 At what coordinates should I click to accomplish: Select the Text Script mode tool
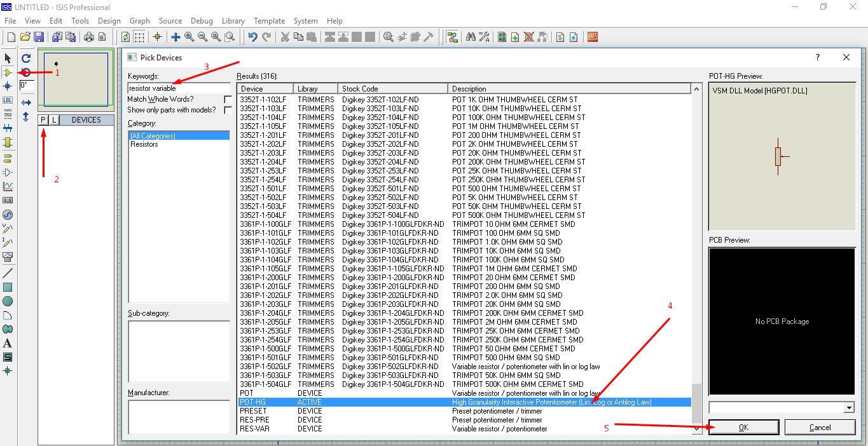point(8,114)
